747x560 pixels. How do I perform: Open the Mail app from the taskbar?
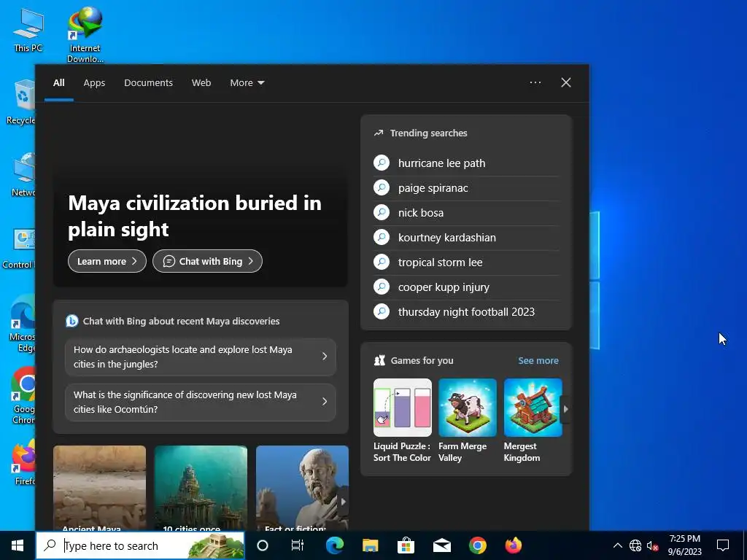coord(441,545)
